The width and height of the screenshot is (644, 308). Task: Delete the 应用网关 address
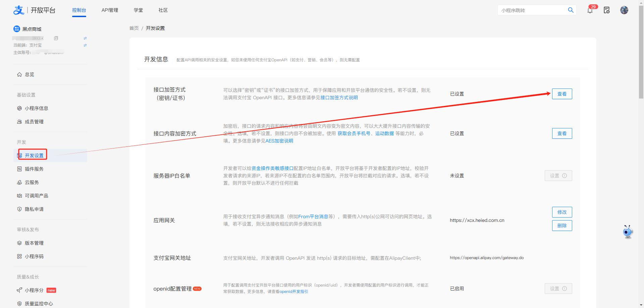[x=562, y=226]
